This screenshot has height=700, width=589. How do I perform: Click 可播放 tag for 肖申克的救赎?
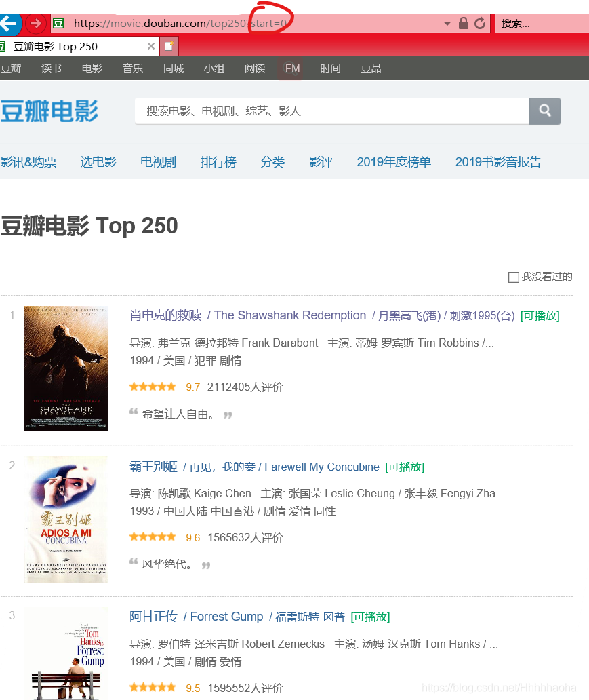(540, 315)
